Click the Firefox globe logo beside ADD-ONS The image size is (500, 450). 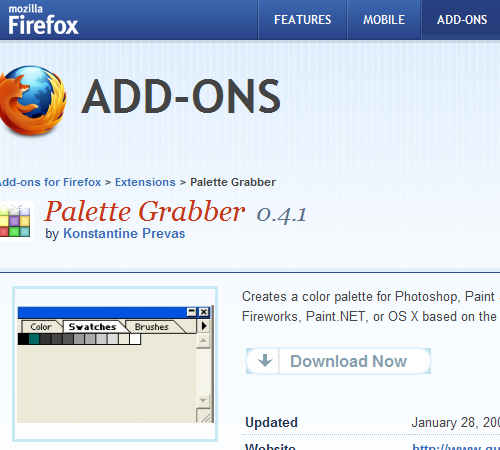(x=32, y=100)
